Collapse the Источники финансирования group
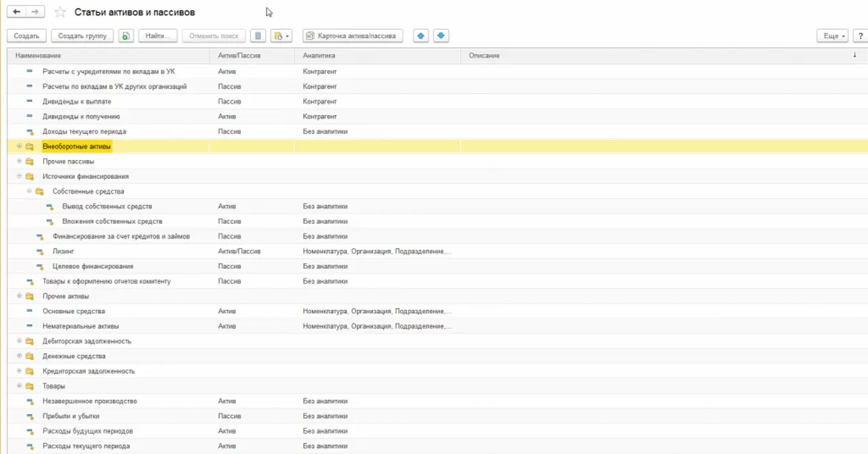868x454 pixels. coord(20,176)
